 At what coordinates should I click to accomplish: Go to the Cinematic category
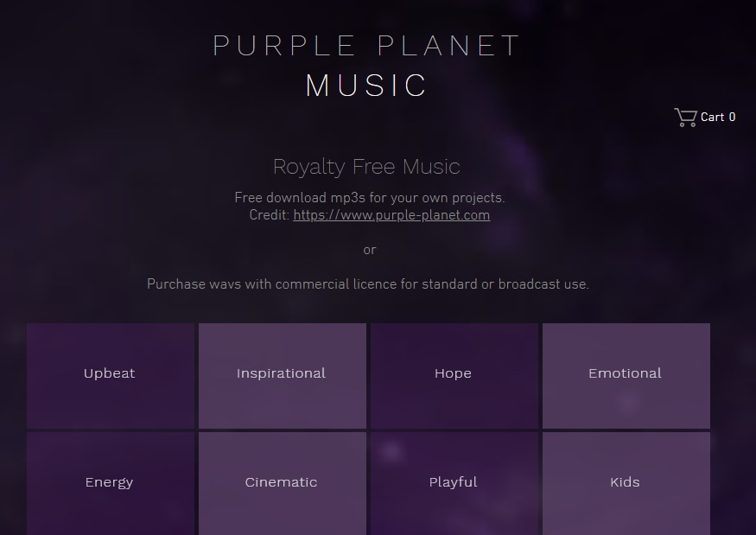coord(282,482)
